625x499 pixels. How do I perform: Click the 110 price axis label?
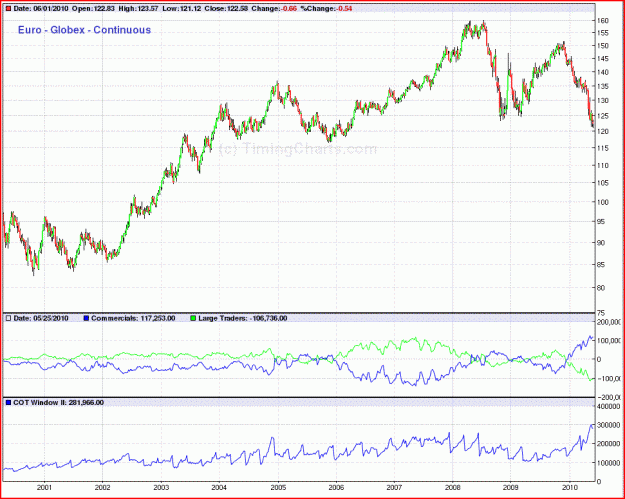point(603,165)
